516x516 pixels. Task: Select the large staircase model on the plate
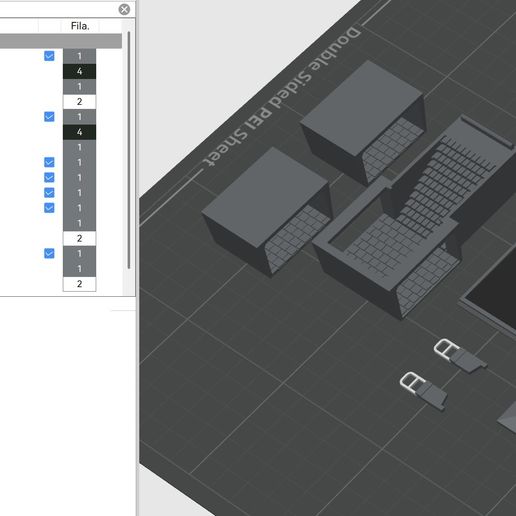click(x=413, y=217)
